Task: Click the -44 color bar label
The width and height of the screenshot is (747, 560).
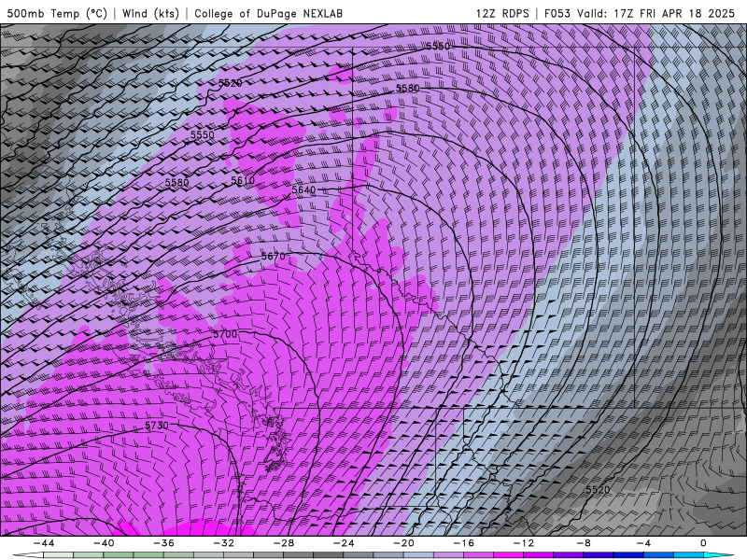Action: [43, 543]
